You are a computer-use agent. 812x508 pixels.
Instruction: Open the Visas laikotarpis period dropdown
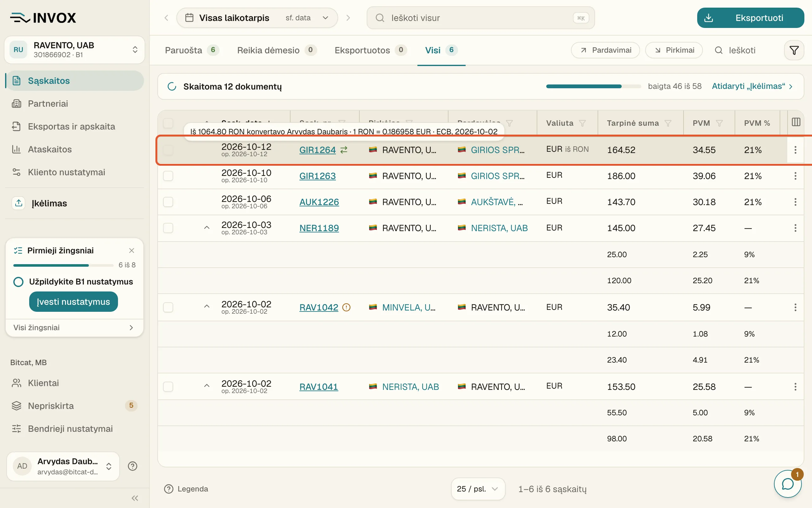point(257,18)
